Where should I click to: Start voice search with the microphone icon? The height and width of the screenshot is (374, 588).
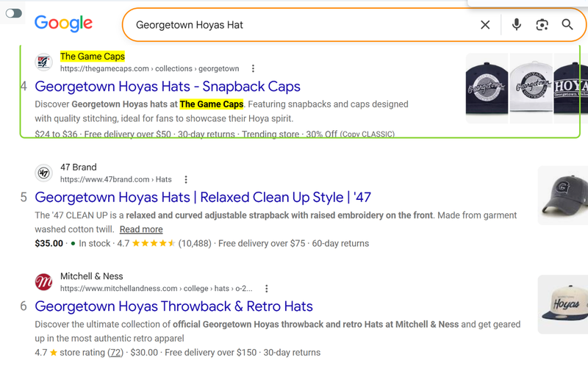(517, 25)
